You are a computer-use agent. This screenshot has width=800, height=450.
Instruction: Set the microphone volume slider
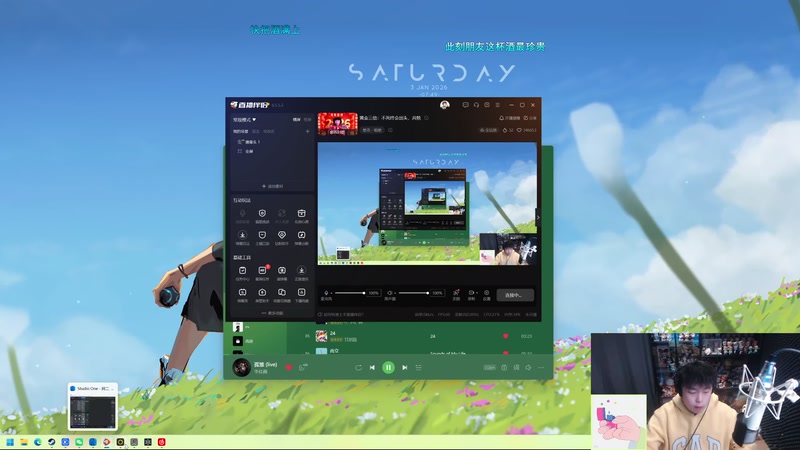pos(349,293)
